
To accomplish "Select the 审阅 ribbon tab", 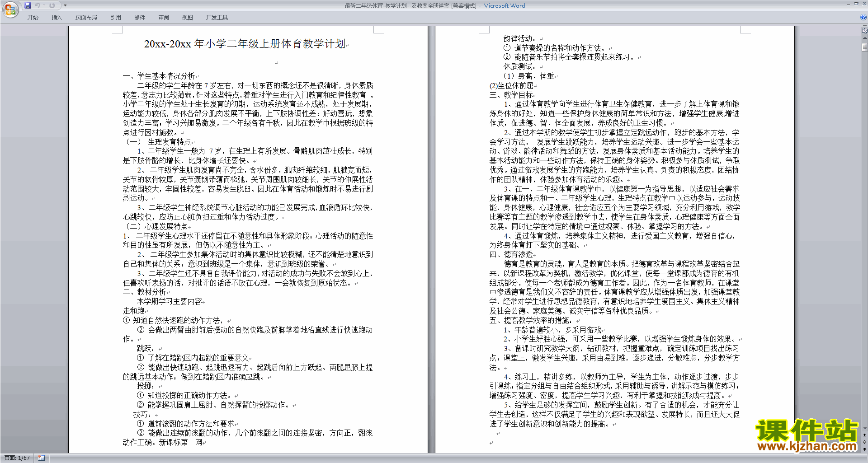I will (x=164, y=17).
